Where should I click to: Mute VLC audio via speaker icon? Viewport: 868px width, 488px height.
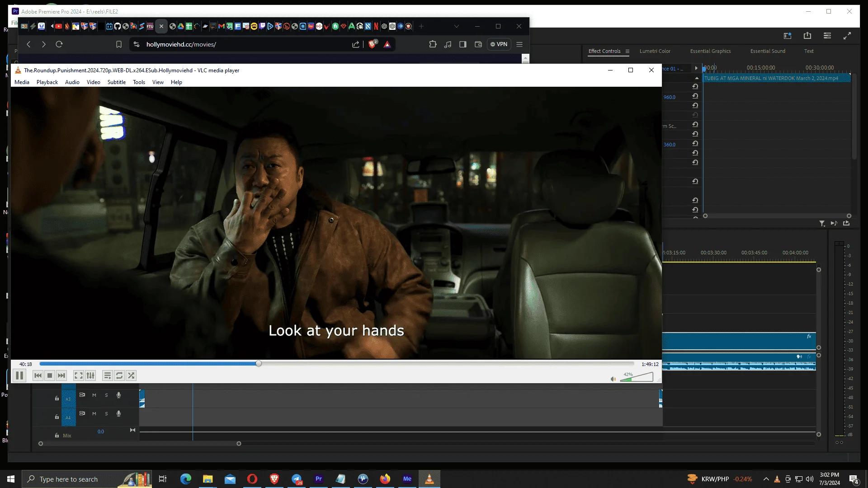coord(613,379)
